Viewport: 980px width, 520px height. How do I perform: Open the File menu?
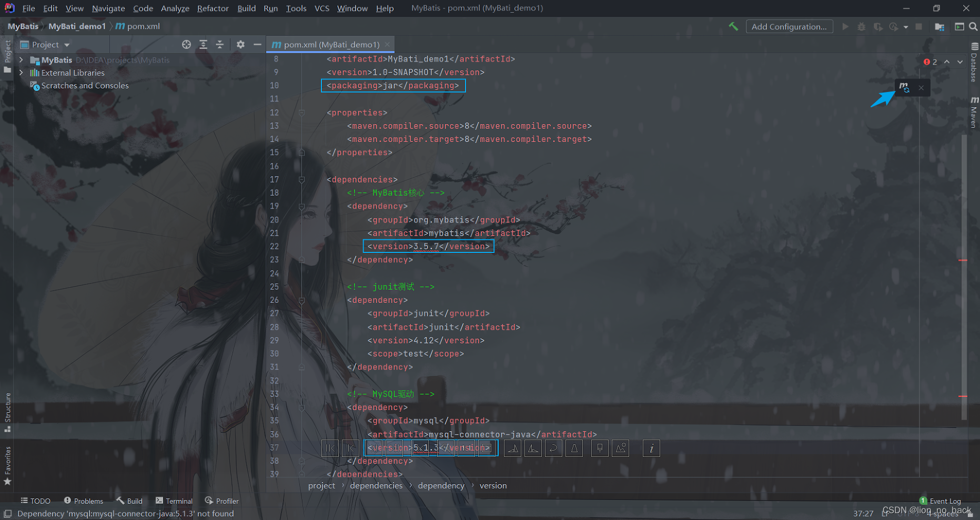coord(29,8)
